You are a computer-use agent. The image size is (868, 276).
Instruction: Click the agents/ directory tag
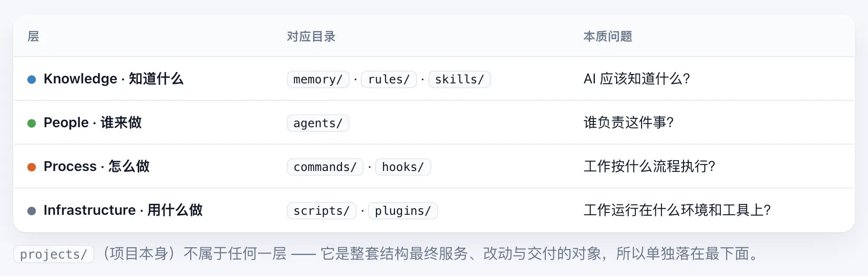[318, 123]
